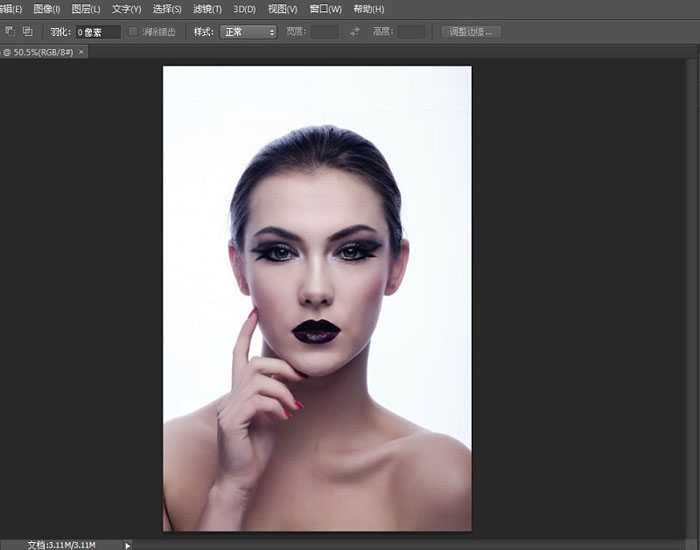Open the 样式 style dropdown set to 正常

(x=248, y=32)
